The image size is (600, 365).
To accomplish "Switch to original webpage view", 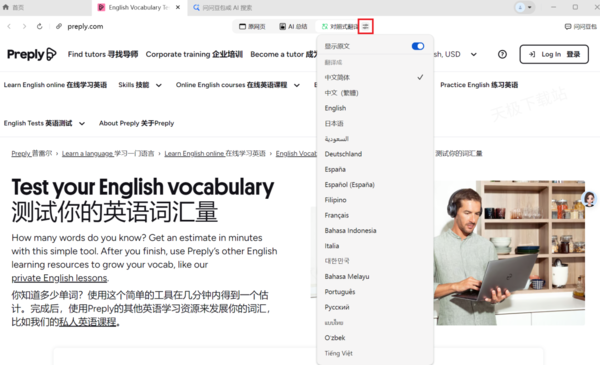I will (252, 26).
